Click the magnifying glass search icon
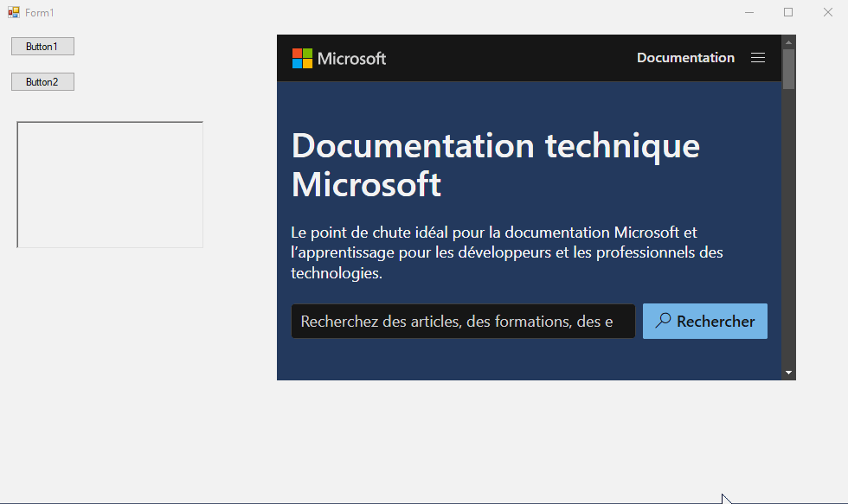 click(663, 321)
